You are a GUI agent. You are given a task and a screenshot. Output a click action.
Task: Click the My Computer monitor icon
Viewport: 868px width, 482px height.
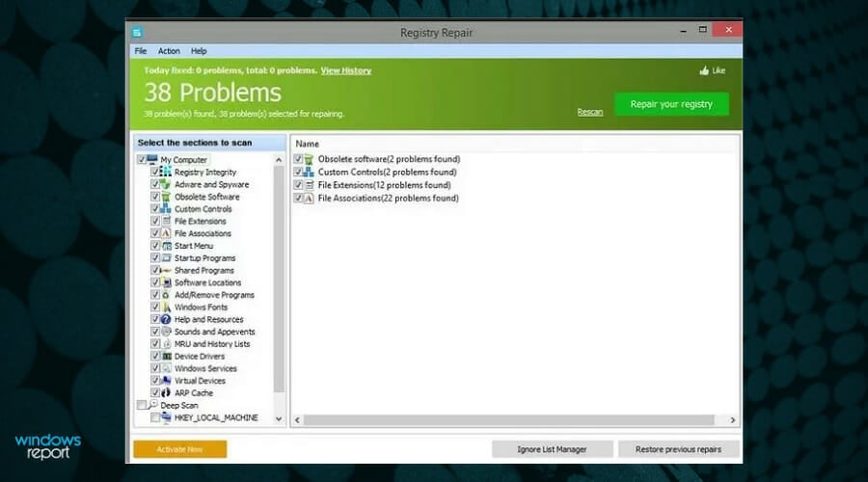click(152, 159)
